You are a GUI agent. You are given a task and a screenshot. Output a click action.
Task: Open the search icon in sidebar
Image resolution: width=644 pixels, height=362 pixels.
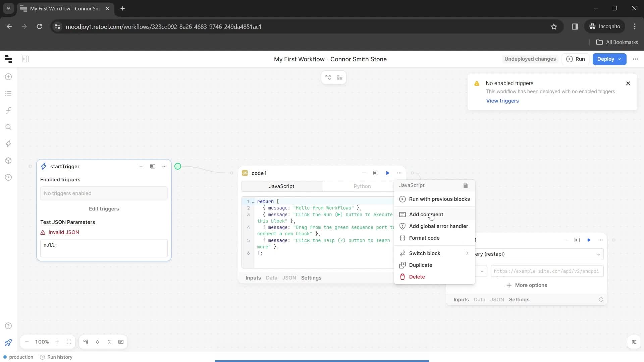pyautogui.click(x=9, y=127)
